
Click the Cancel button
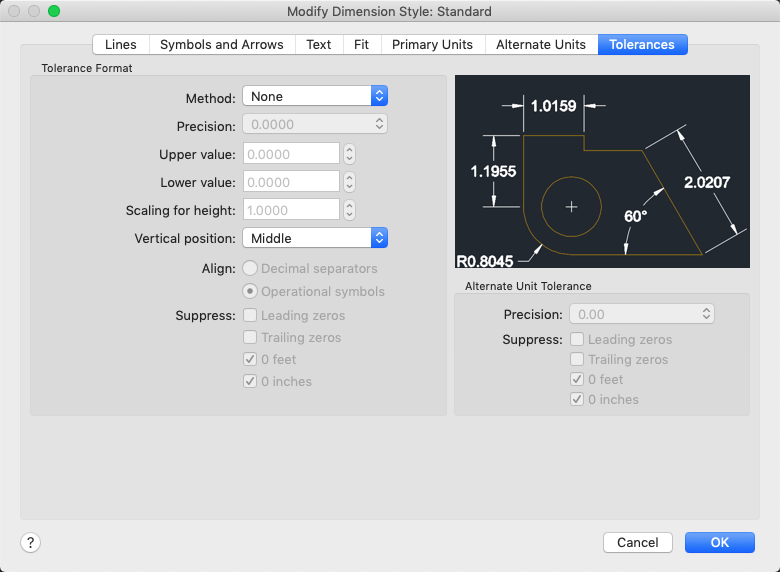coord(637,542)
